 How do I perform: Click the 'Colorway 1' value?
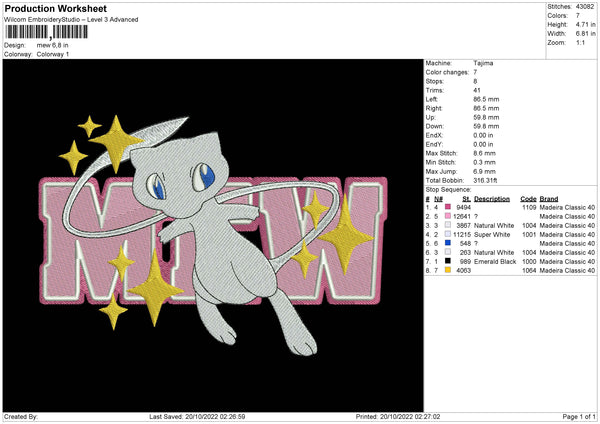tap(53, 54)
